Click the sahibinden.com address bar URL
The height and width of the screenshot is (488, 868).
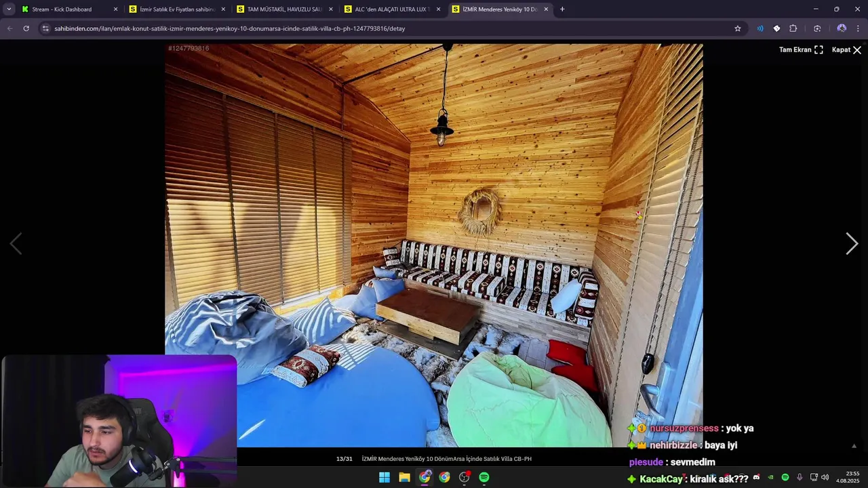pyautogui.click(x=229, y=28)
